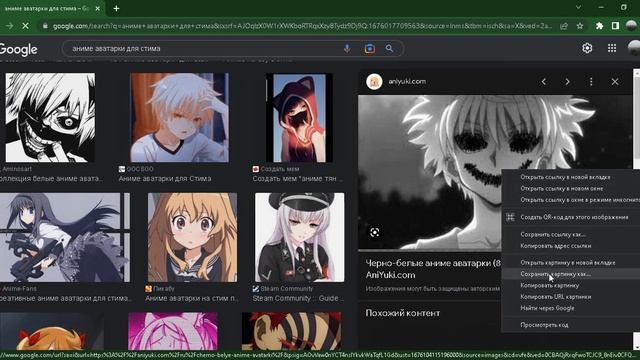Open the 'Аниме аватарки для Стима' result link
The width and height of the screenshot is (640, 360).
165,178
